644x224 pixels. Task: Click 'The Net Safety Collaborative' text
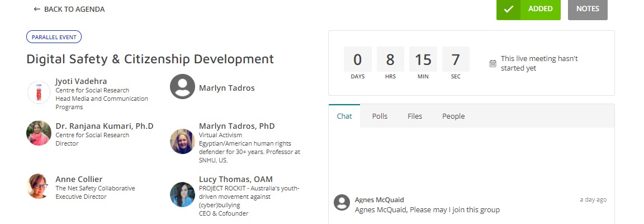pos(95,188)
